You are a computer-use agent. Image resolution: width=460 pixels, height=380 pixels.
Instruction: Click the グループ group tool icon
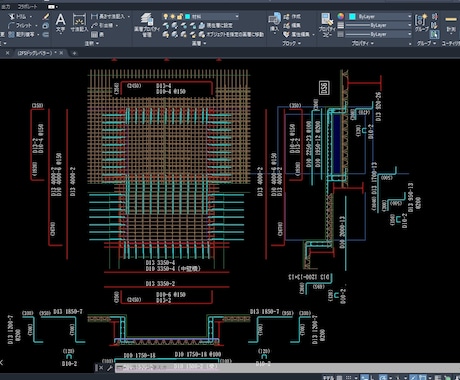[x=421, y=22]
